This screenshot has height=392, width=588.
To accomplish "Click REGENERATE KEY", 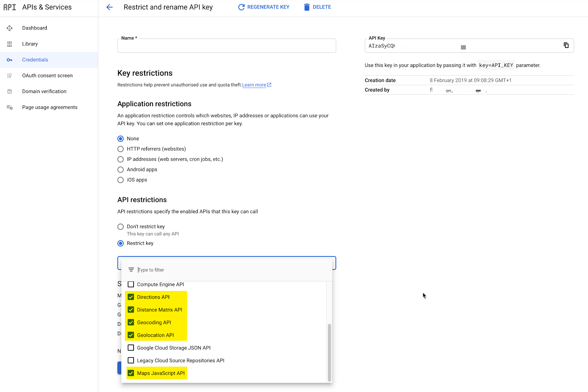I will tap(264, 7).
